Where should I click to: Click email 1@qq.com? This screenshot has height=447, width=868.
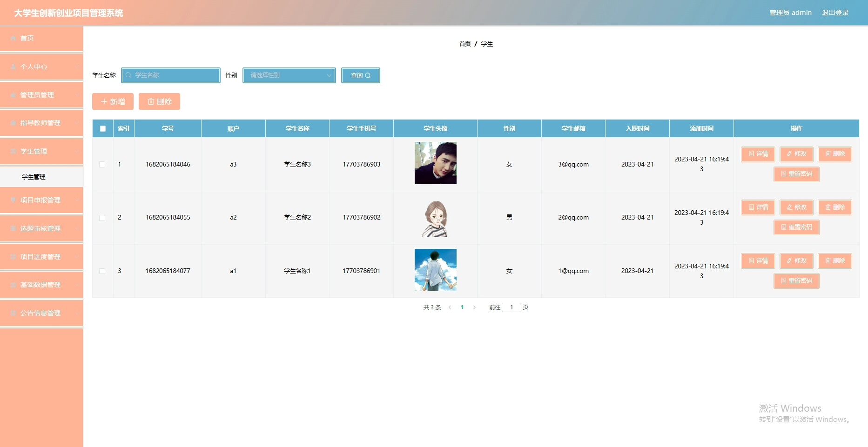(573, 271)
